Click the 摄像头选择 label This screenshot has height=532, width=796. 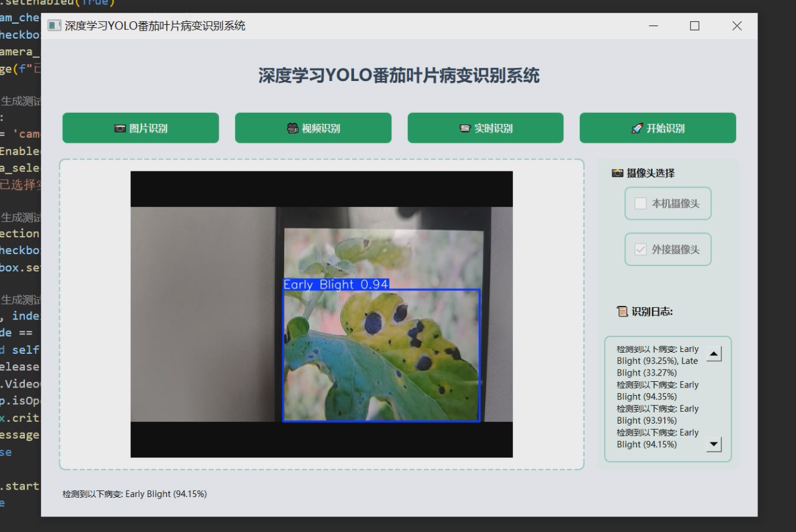click(651, 173)
